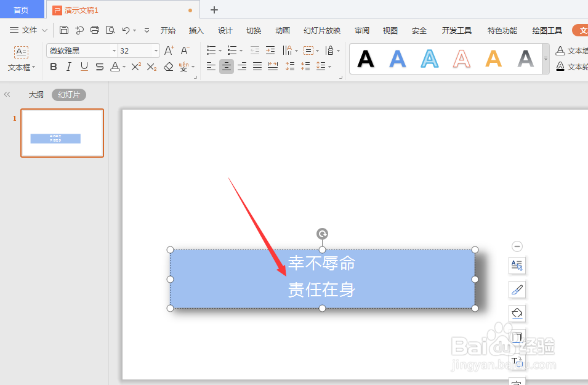This screenshot has width=588, height=385.
Task: Apply the orange WordArt preset style
Action: 494,59
